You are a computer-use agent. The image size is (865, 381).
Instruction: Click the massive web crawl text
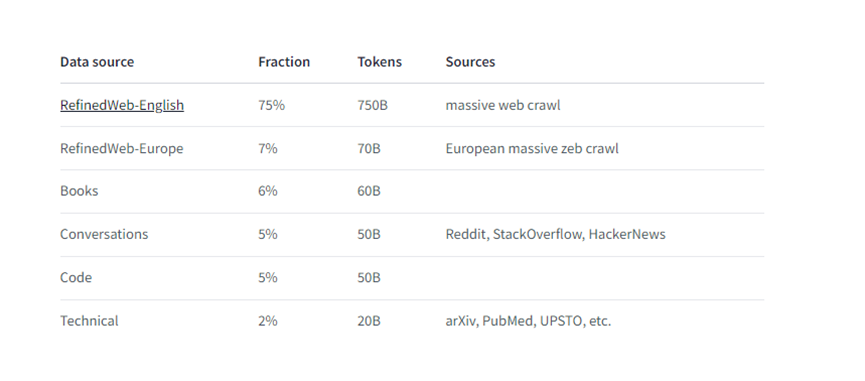503,105
